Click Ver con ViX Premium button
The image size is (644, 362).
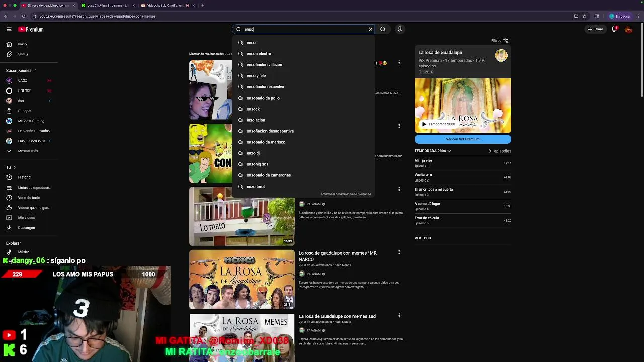[462, 139]
